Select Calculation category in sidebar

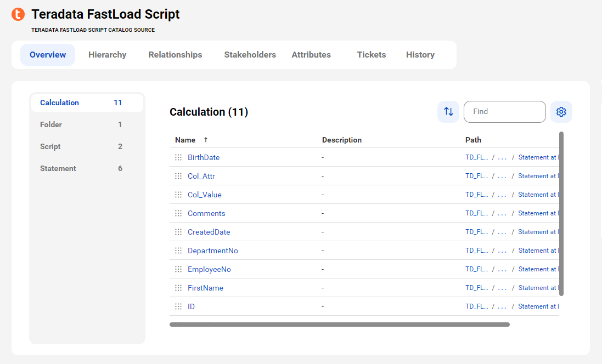click(87, 103)
